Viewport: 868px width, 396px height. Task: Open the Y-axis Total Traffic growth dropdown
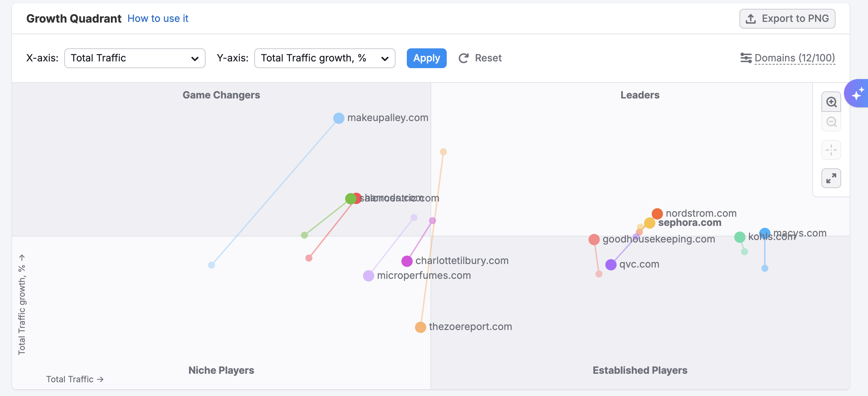pos(325,58)
